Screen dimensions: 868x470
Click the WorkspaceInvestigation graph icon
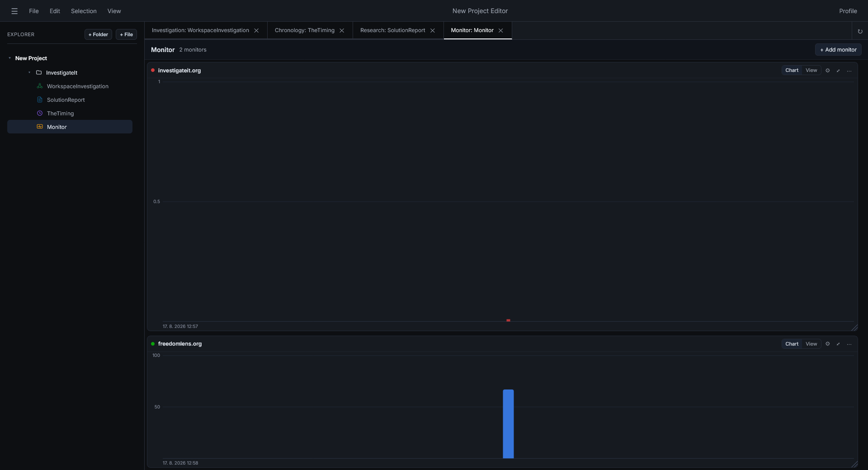coord(40,86)
